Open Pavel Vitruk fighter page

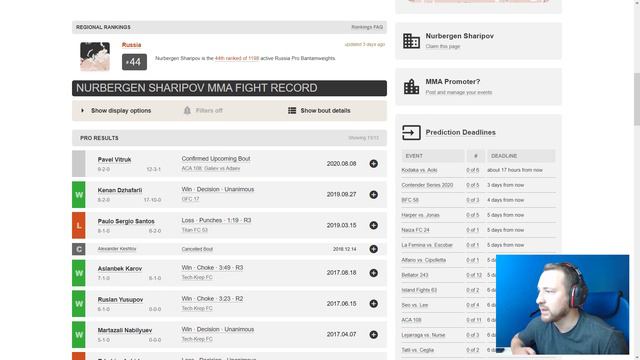click(114, 160)
